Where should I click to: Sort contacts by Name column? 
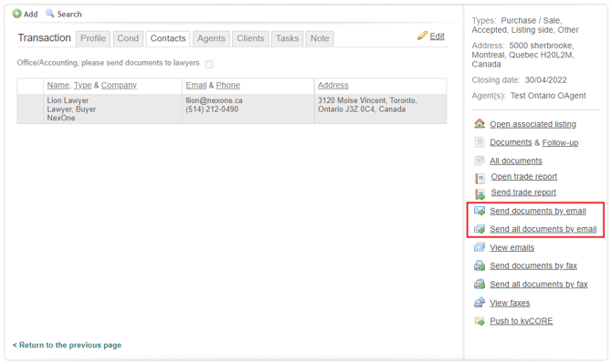(58, 85)
